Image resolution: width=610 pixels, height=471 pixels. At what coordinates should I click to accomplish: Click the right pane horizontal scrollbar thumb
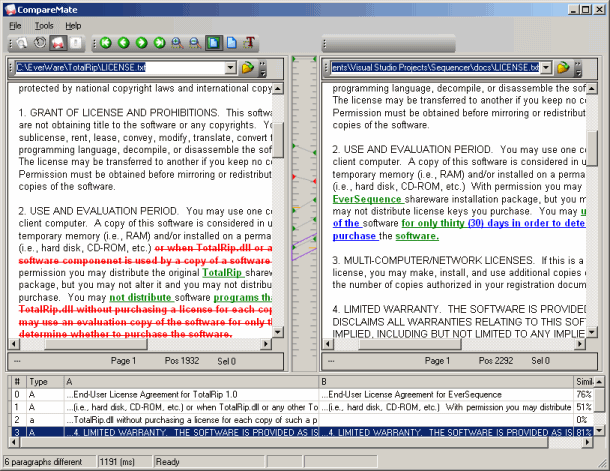pyautogui.click(x=410, y=344)
